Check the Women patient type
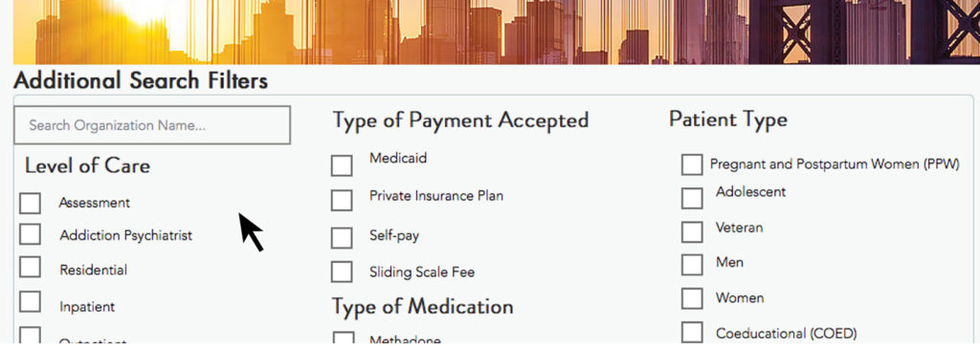The width and height of the screenshot is (980, 346). click(692, 298)
